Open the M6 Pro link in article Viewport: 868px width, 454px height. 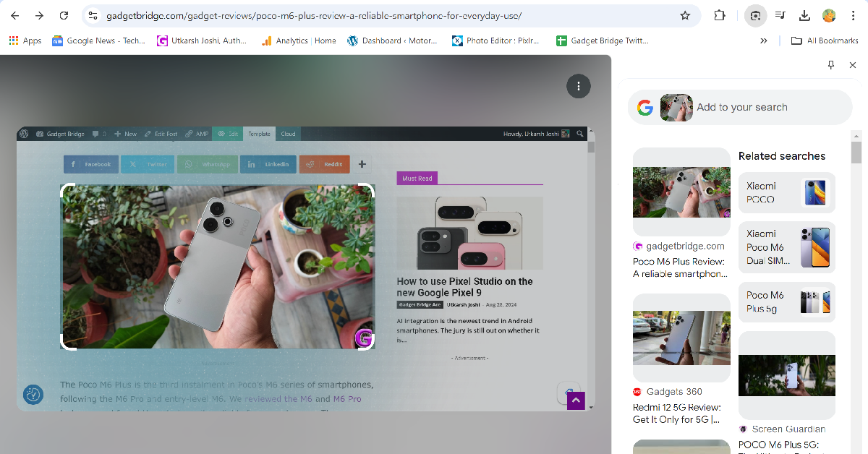(x=347, y=399)
